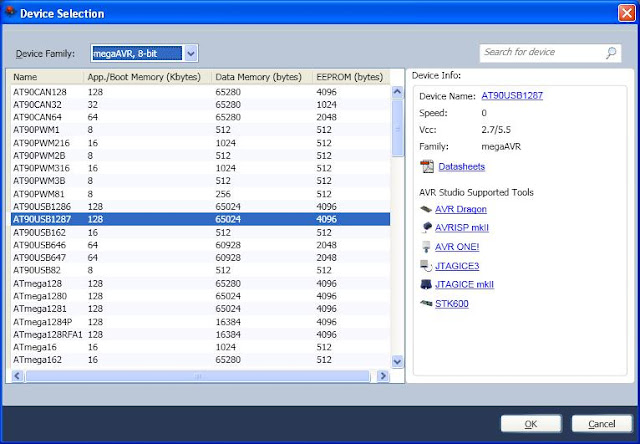Image resolution: width=640 pixels, height=444 pixels.
Task: Open the STK600 link
Action: pos(452,303)
